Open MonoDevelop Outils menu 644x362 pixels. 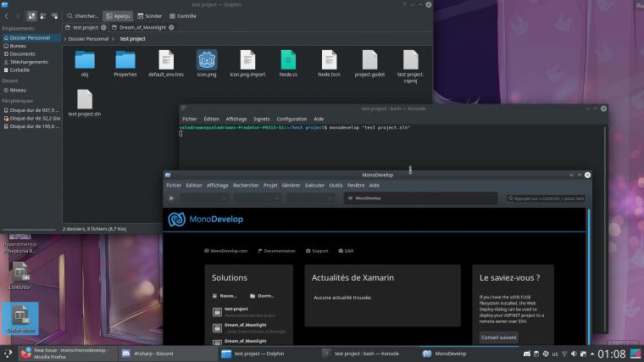(336, 186)
